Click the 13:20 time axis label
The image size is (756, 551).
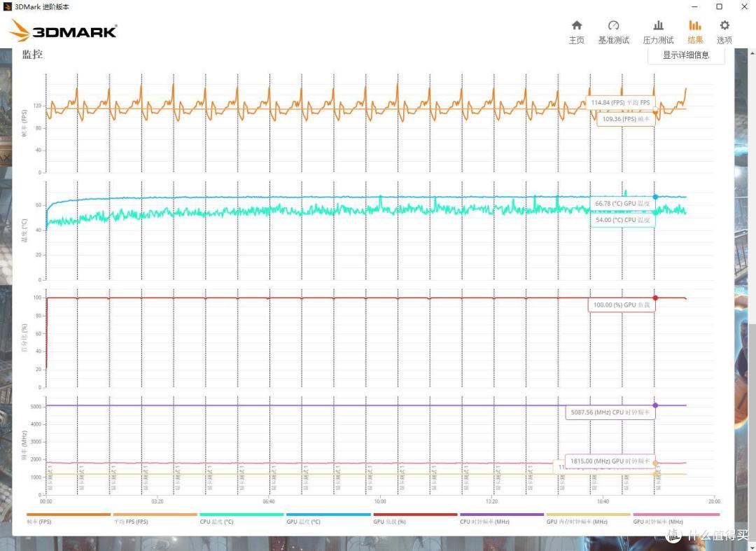491,501
